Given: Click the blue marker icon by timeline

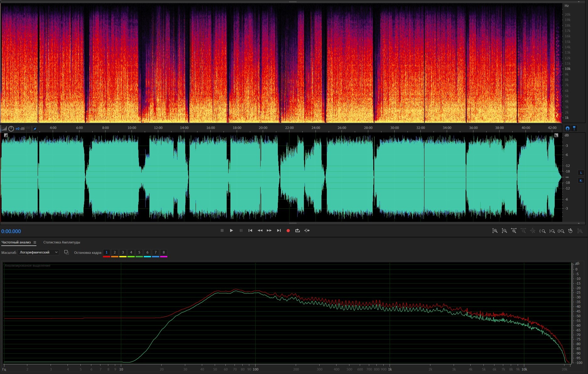Looking at the screenshot, I should click(574, 128).
